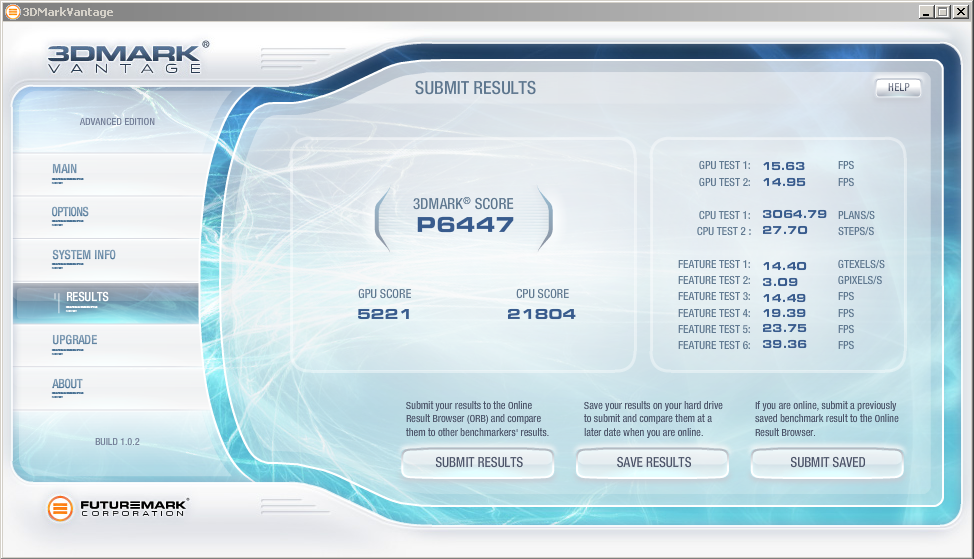Go to the Main section

[x=64, y=170]
